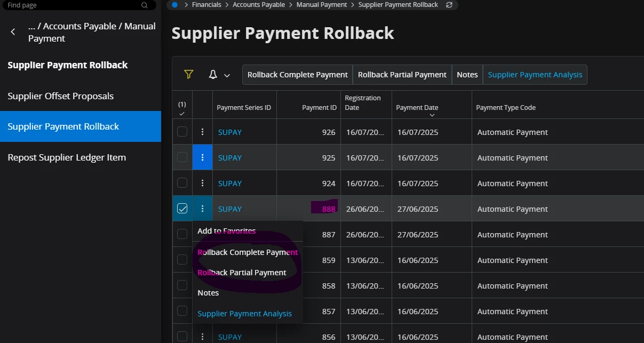Click Accounts Payable in breadcrumb
This screenshot has height=343, width=644.
pyautogui.click(x=259, y=5)
